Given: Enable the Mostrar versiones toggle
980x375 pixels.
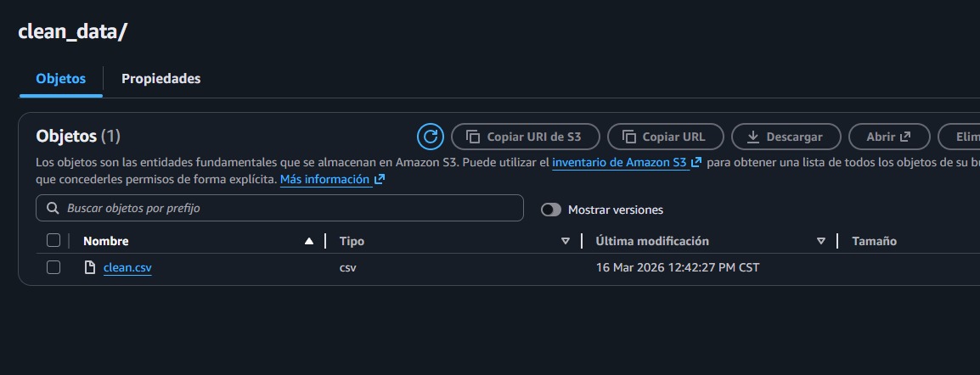Looking at the screenshot, I should [551, 210].
